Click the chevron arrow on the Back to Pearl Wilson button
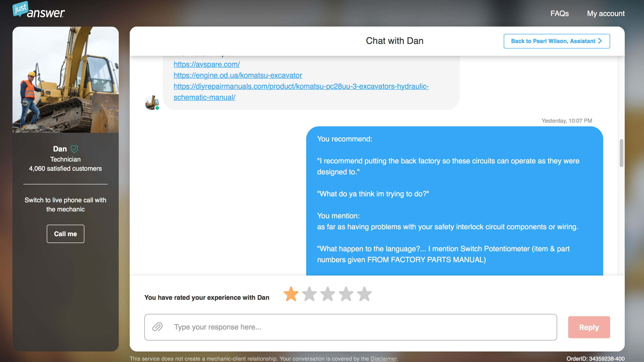The image size is (644, 362). [x=600, y=41]
